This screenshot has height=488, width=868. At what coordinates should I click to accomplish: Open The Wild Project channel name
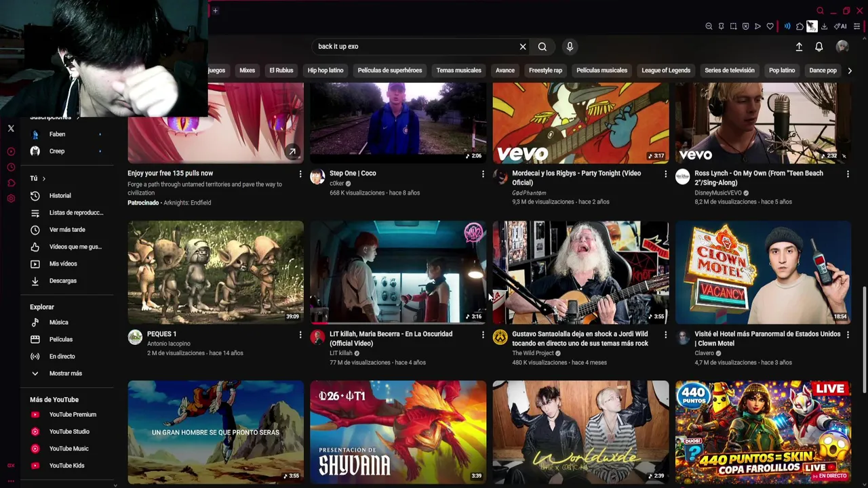pyautogui.click(x=532, y=353)
